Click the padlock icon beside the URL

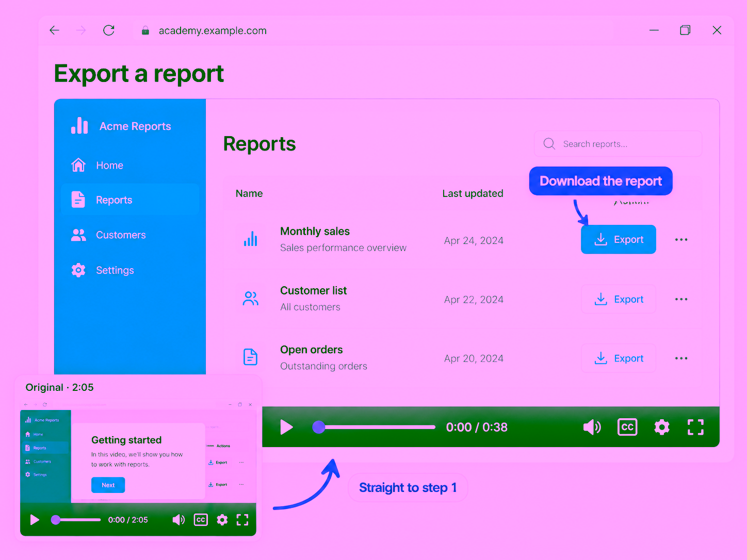[x=145, y=30]
